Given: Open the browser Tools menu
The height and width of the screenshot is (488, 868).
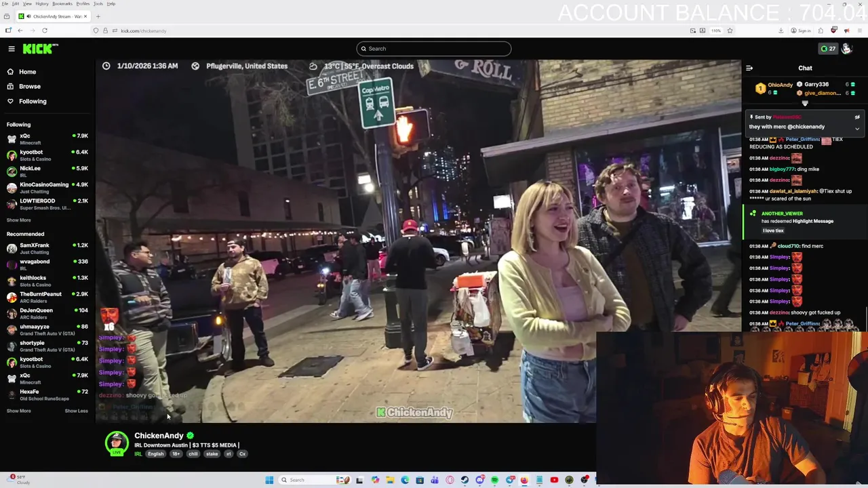Looking at the screenshot, I should click(x=98, y=4).
